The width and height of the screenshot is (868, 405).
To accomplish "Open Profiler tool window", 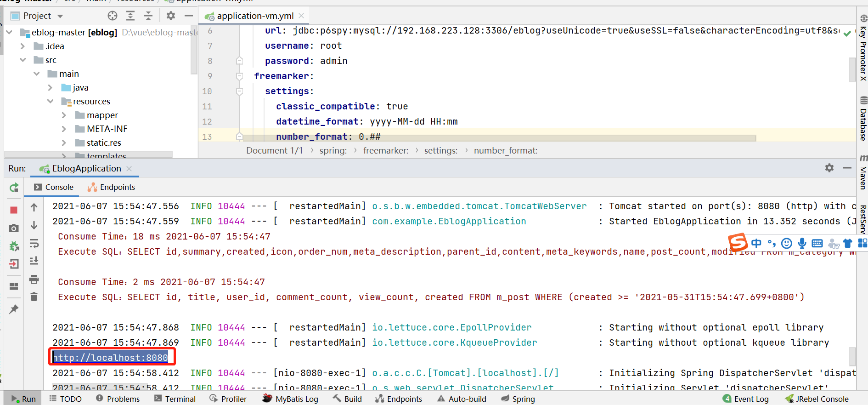I will [x=228, y=399].
